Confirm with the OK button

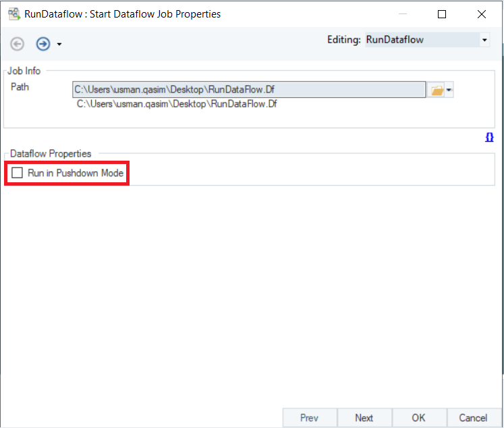point(418,418)
